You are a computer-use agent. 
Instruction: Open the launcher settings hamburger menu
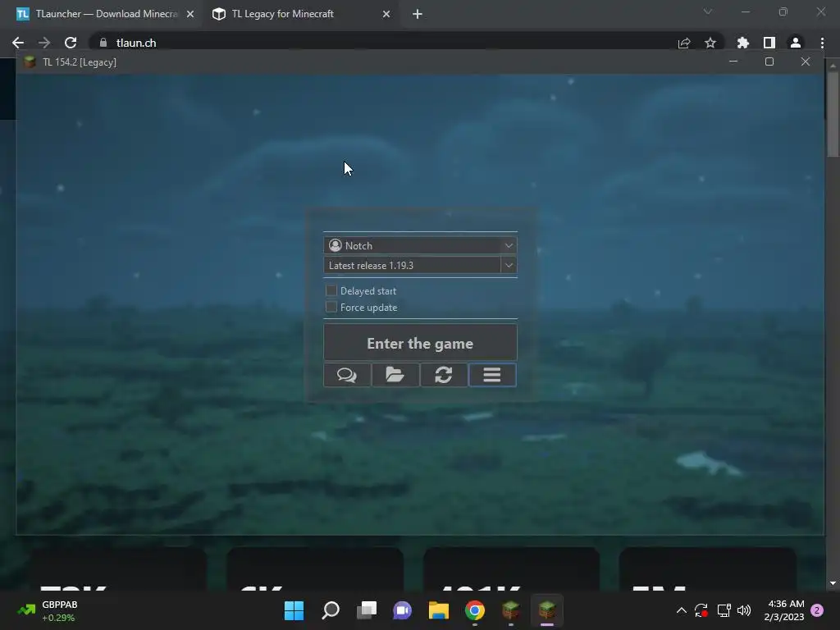click(492, 374)
